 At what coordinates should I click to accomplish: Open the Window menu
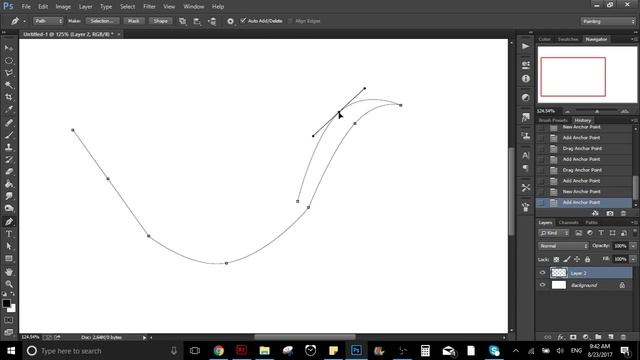(193, 7)
